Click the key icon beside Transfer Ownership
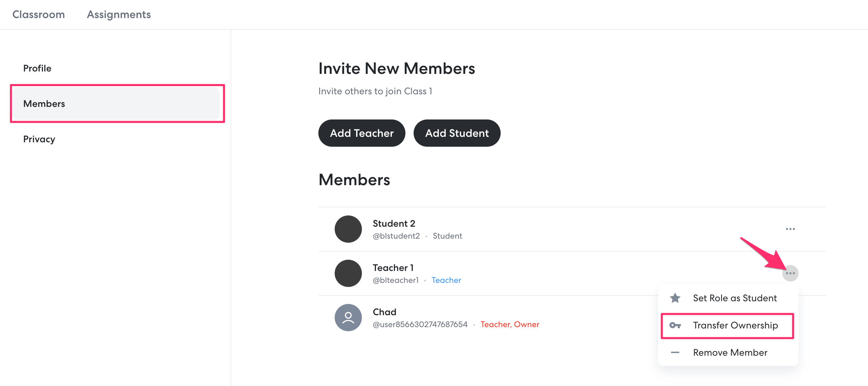This screenshot has width=868, height=386. [x=675, y=325]
